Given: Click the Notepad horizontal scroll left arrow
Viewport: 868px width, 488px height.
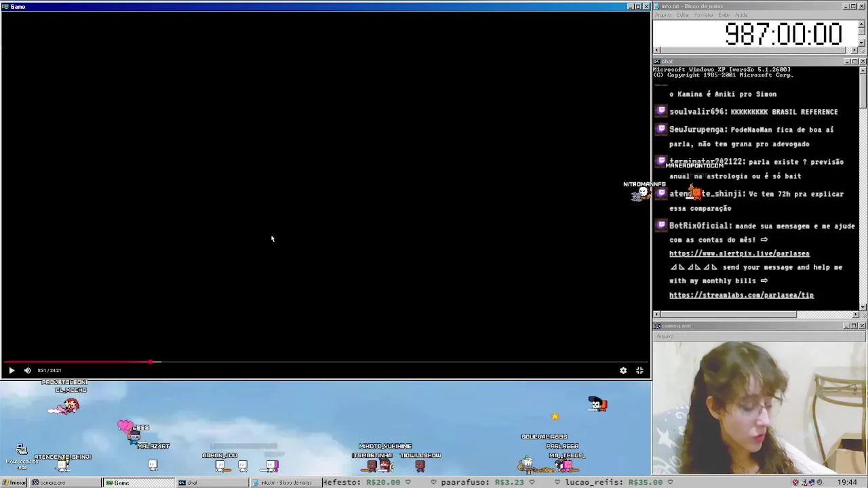Looking at the screenshot, I should 656,50.
